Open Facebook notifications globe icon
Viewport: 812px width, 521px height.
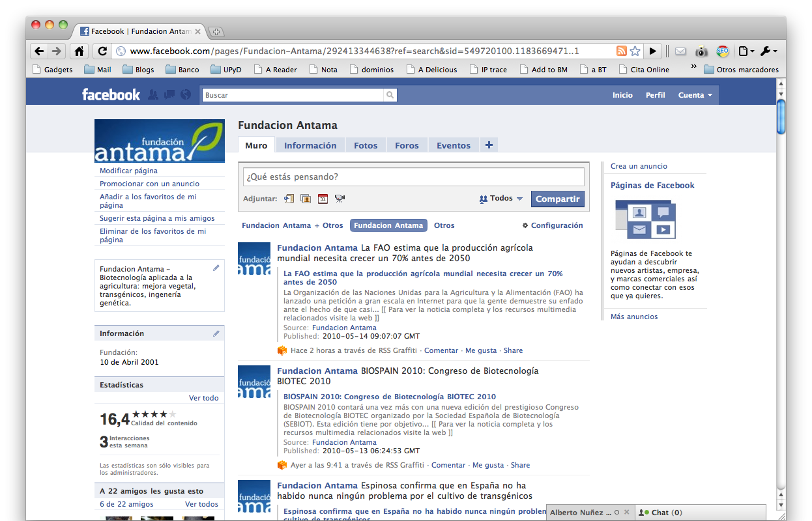pyautogui.click(x=186, y=95)
